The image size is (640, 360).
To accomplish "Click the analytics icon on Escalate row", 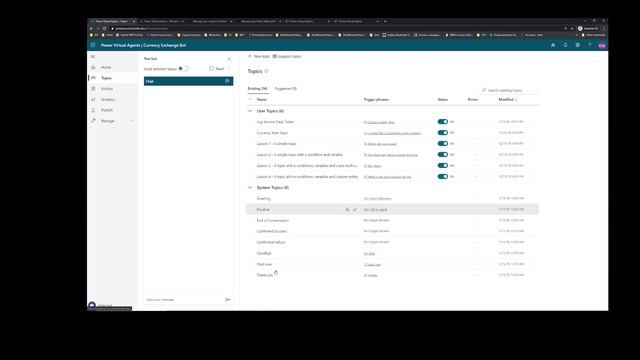I will [355, 209].
